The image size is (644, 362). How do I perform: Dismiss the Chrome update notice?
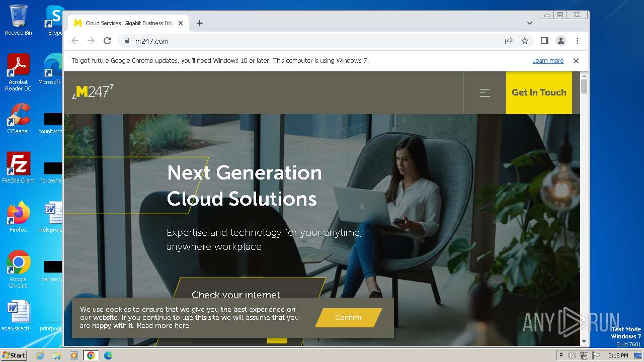click(x=576, y=61)
